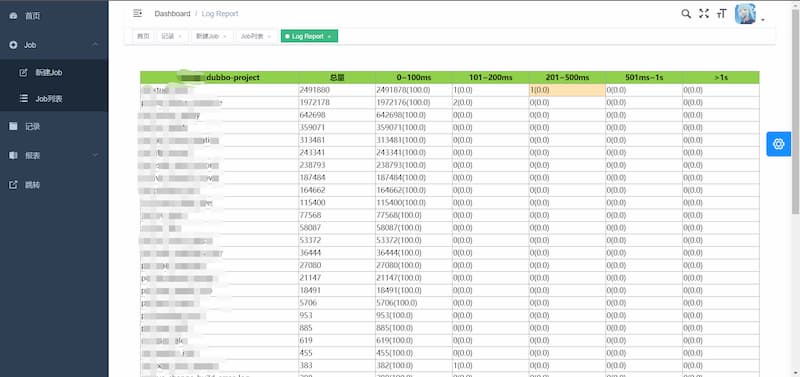Click the 总量 column header
The width and height of the screenshot is (800, 377).
point(337,78)
